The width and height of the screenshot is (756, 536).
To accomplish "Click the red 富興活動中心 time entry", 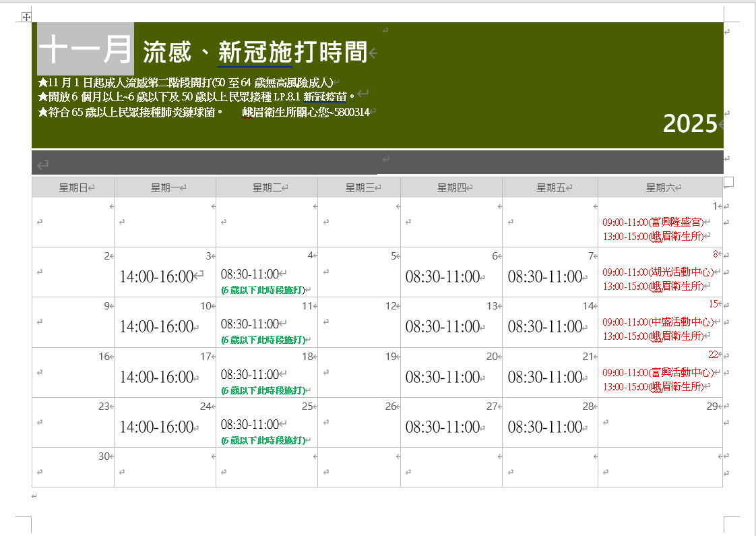I will (x=658, y=372).
